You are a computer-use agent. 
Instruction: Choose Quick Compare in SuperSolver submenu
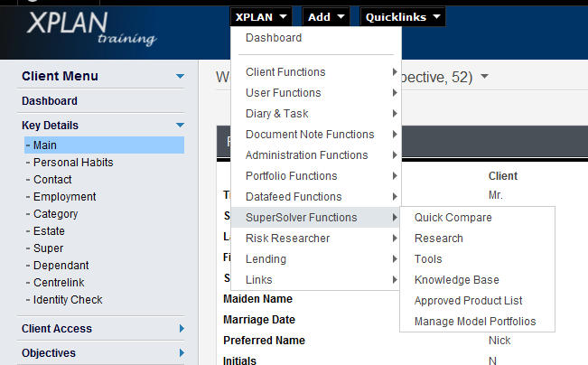(453, 218)
